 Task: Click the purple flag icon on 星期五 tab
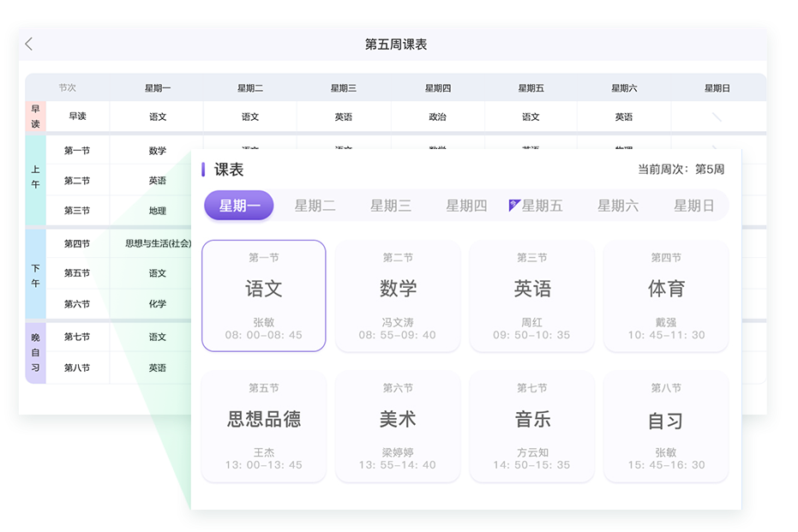515,205
